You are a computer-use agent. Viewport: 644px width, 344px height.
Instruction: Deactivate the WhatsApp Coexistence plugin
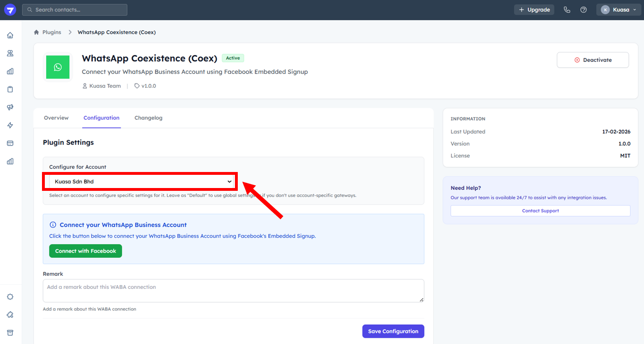tap(593, 60)
